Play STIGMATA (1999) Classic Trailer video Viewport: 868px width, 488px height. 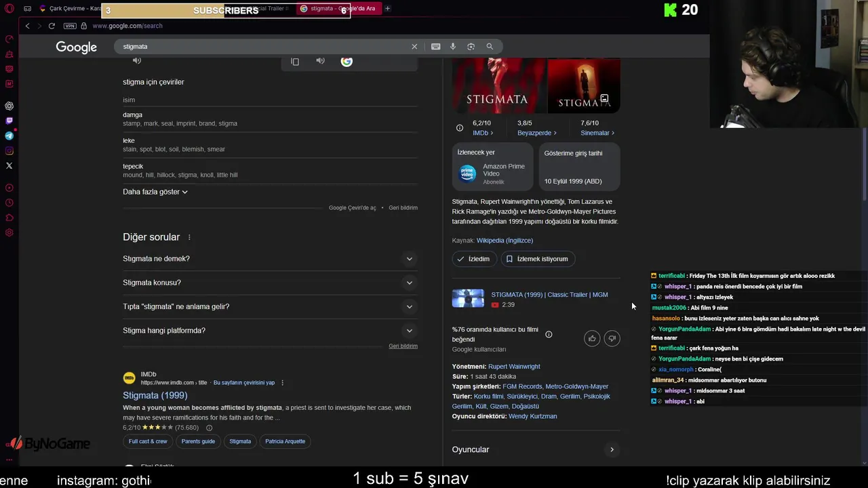pos(536,299)
